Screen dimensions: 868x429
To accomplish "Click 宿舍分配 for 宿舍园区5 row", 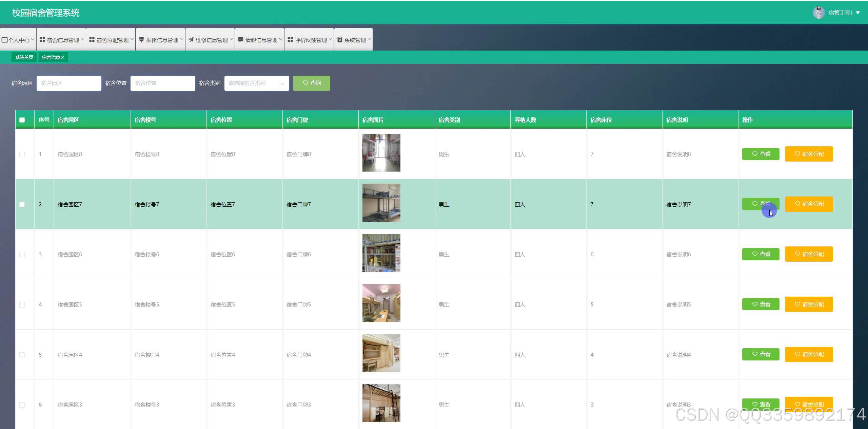I will (809, 304).
